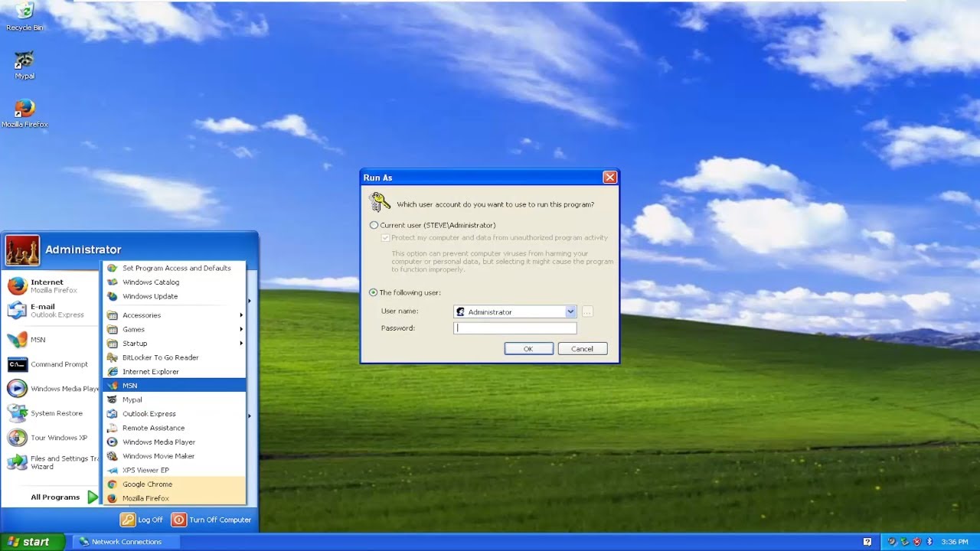The image size is (980, 551).
Task: Launch Windows Update from All Programs
Action: 175,296
